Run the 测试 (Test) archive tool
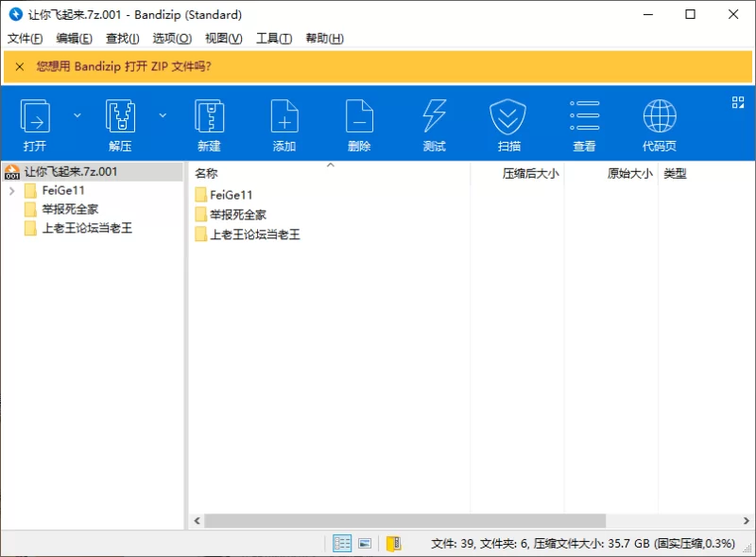Screen dimensions: 756x557 [434, 124]
